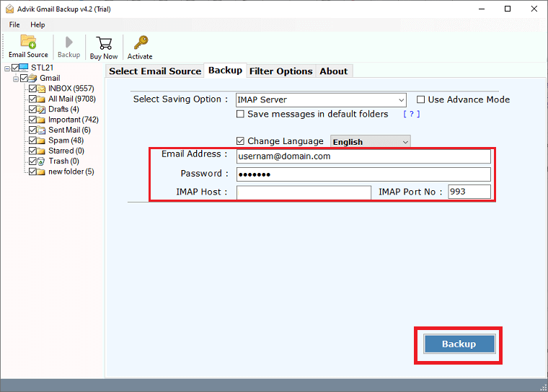The width and height of the screenshot is (548, 392).
Task: Click the Activate key icon
Action: pos(141,43)
